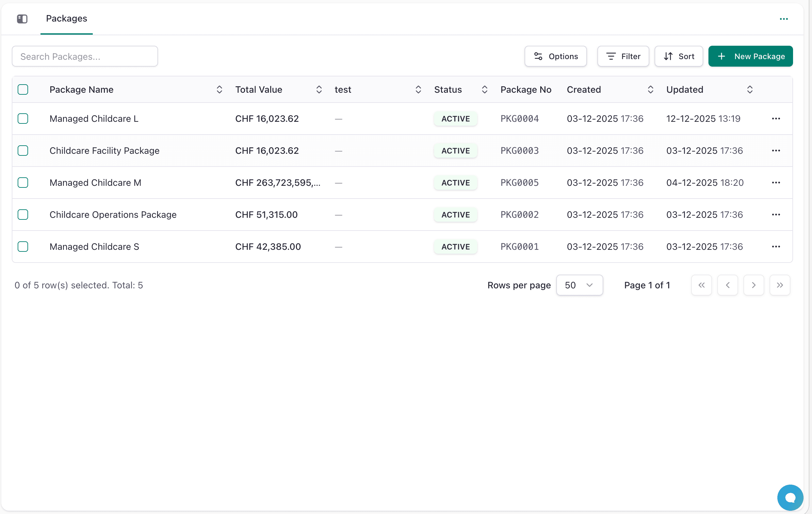
Task: Go to the last page
Action: click(780, 285)
